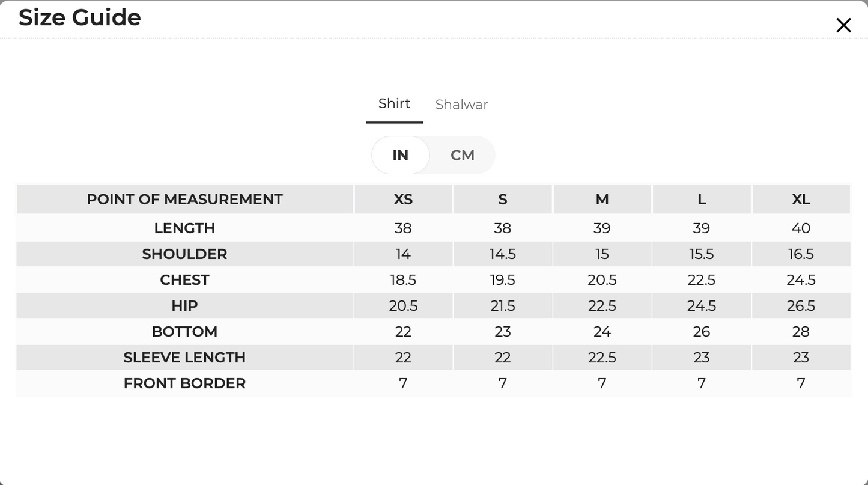The height and width of the screenshot is (485, 868).
Task: Switch to the Shalwar tab
Action: (x=461, y=105)
